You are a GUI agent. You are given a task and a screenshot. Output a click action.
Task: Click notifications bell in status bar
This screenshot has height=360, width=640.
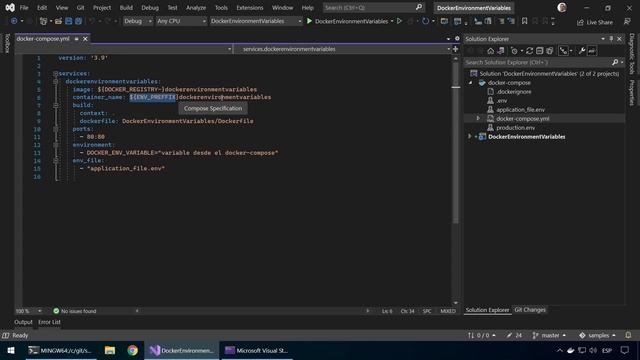pyautogui.click(x=628, y=335)
